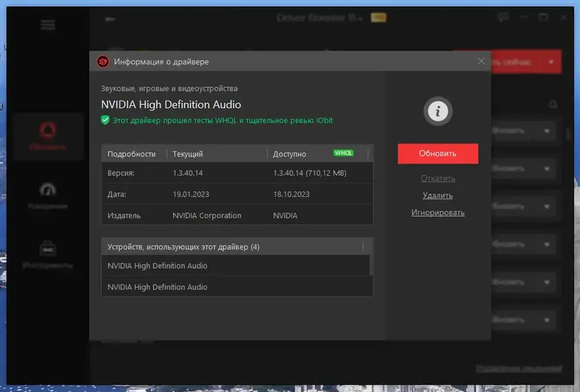Click the green WHQL verified shield icon

[105, 120]
